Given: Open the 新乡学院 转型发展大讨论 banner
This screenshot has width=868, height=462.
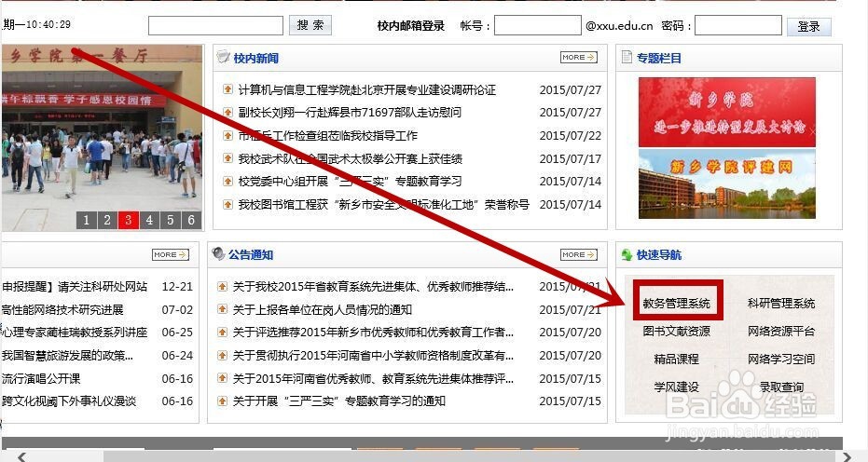Looking at the screenshot, I should [727, 113].
